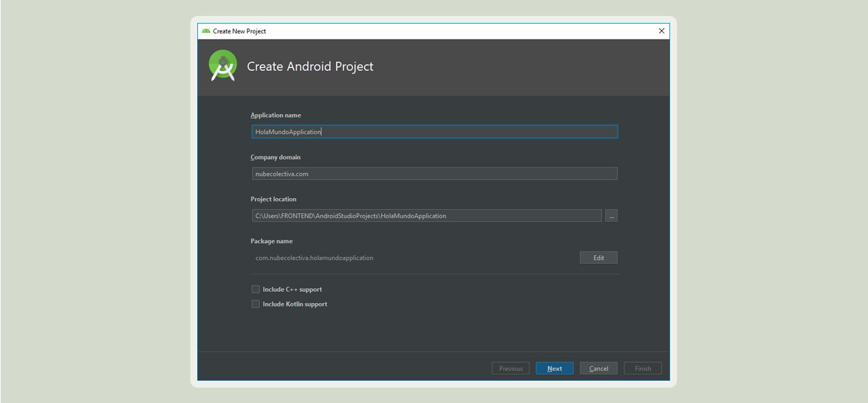The image size is (868, 403).
Task: Enable Include C++ support checkbox
Action: coord(256,289)
